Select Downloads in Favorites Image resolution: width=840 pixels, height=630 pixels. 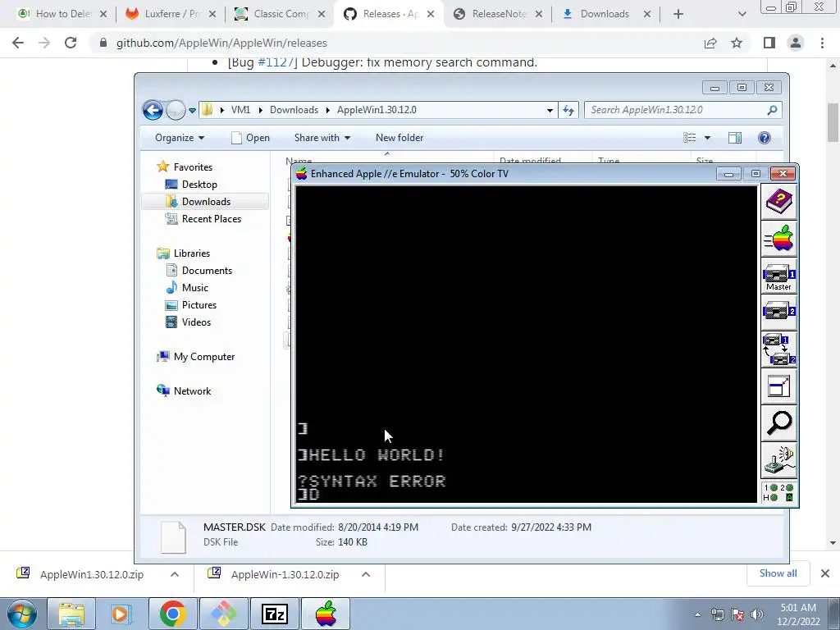(x=206, y=202)
